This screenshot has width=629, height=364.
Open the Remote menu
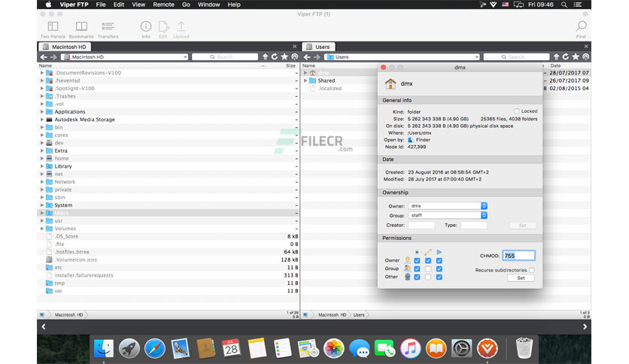[x=163, y=5]
